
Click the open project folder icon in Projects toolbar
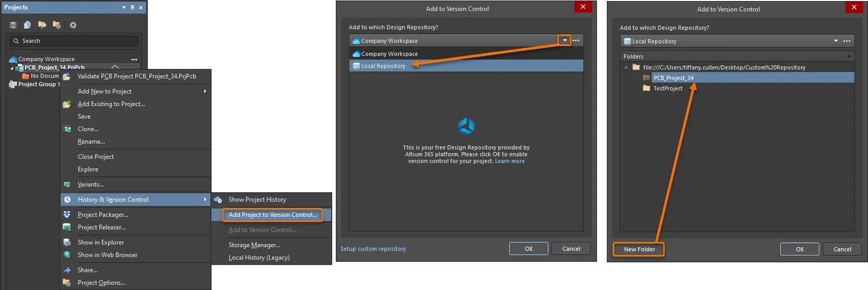pos(42,25)
